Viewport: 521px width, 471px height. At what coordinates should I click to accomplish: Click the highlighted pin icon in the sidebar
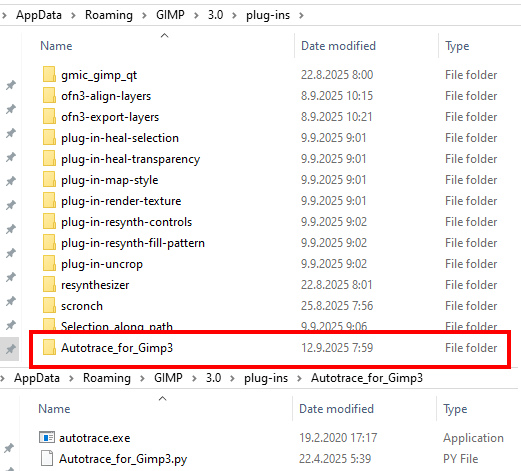pos(10,349)
